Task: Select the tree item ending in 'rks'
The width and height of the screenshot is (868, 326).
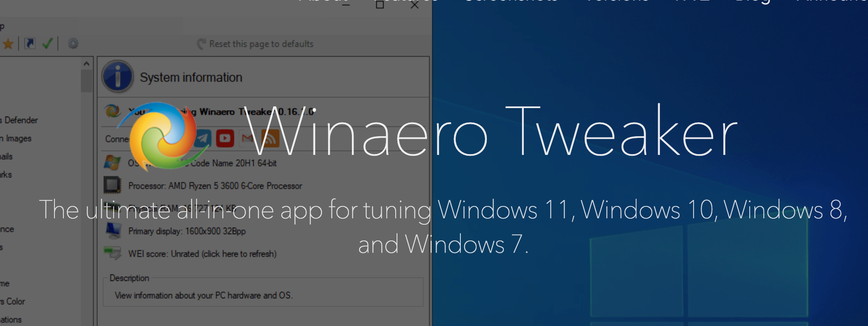Action: 6,174
